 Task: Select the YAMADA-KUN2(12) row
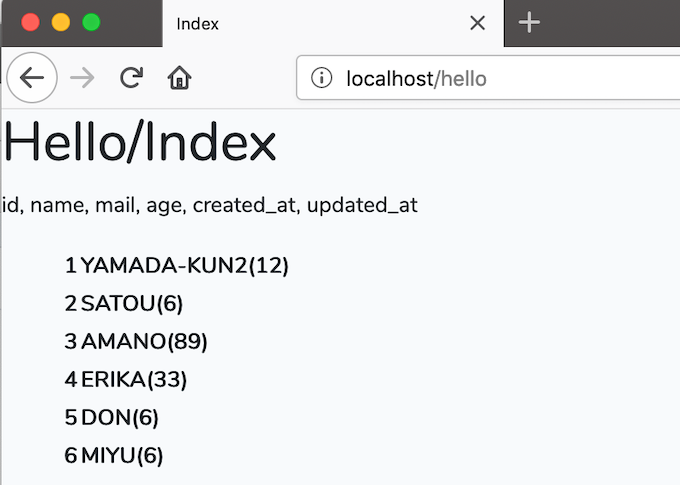[x=177, y=265]
